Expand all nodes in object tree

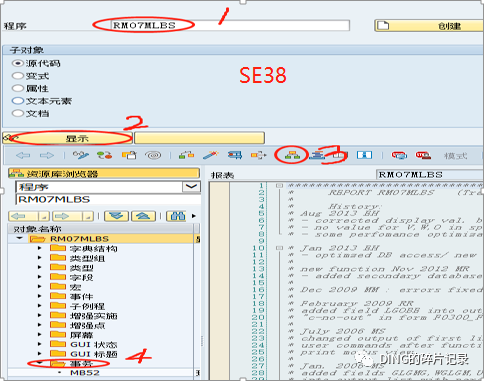116,216
